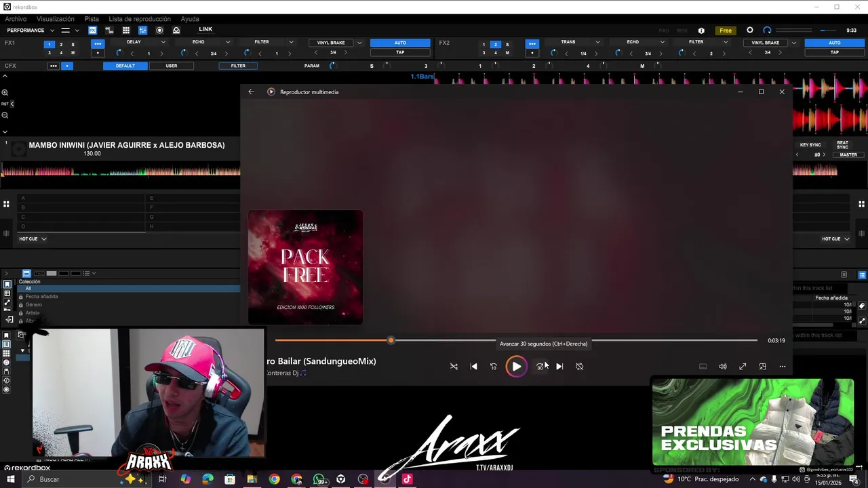868x488 pixels.
Task: Select FX1 deck 1 assign button
Action: 49,45
